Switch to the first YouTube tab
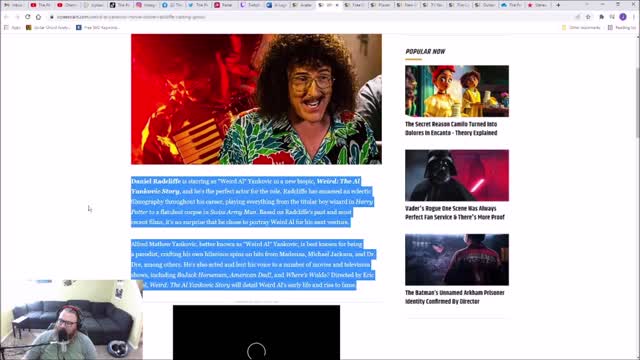This screenshot has width=640, height=360. coord(41,5)
